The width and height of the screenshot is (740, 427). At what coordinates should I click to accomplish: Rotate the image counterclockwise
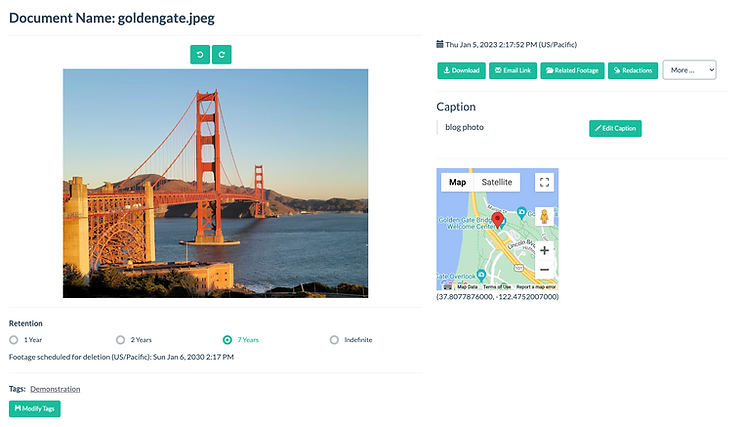pos(200,55)
